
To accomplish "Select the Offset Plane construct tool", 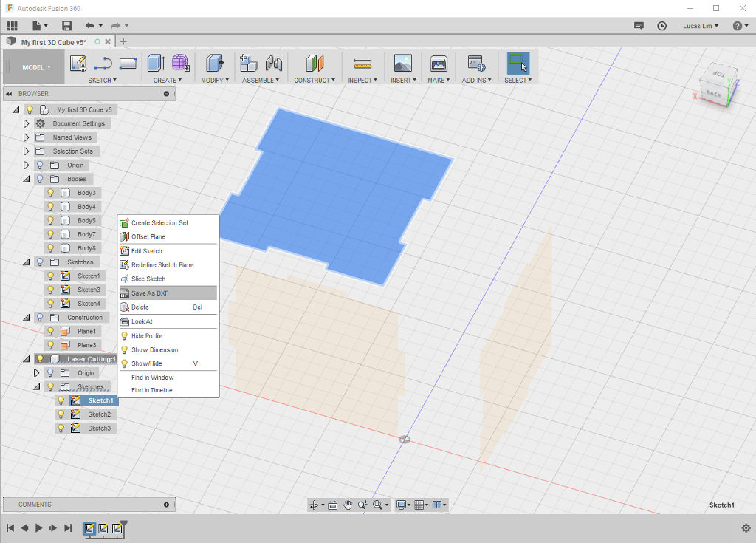I will (315, 64).
